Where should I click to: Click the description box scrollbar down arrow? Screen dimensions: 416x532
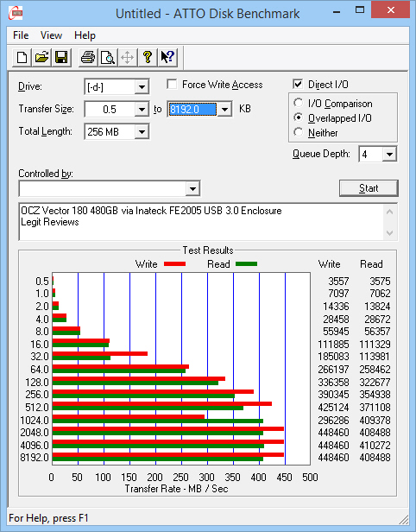pyautogui.click(x=389, y=233)
